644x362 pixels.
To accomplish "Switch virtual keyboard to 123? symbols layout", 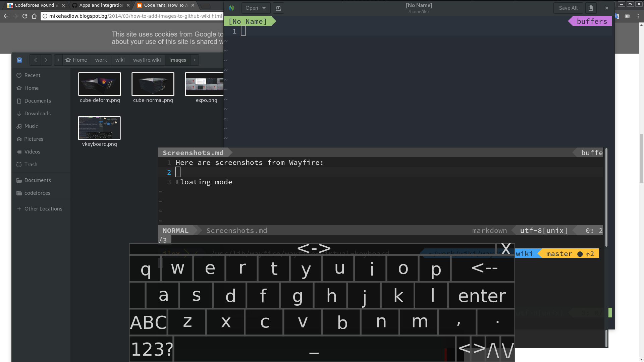I will coord(152,349).
